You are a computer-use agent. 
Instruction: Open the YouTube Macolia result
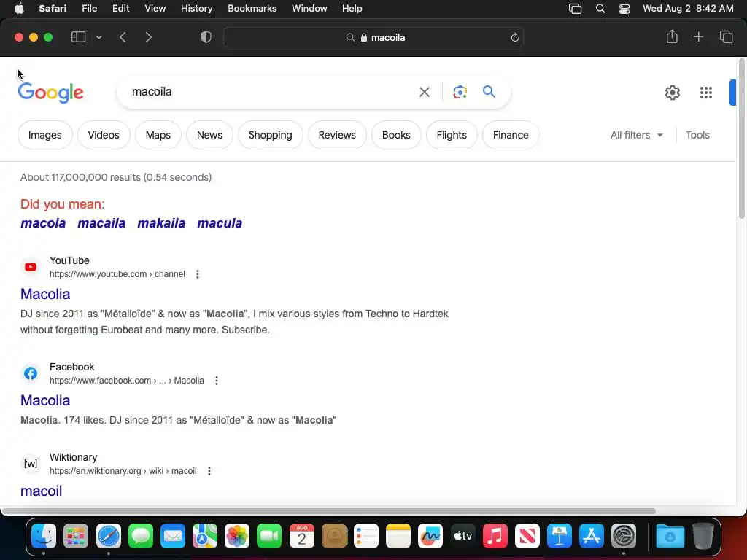click(45, 295)
